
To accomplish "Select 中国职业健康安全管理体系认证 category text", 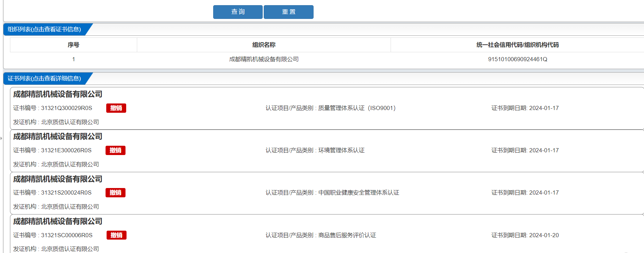I will click(x=359, y=192).
